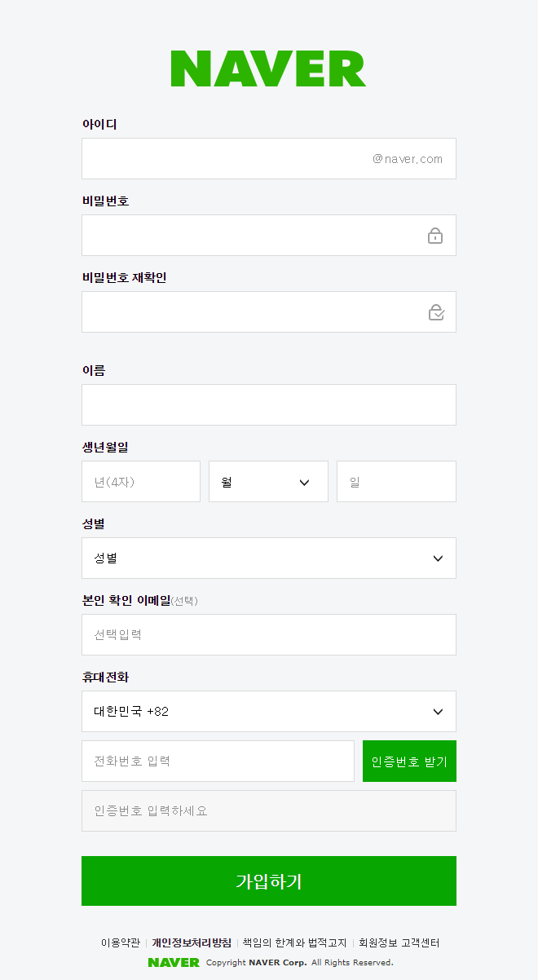The width and height of the screenshot is (538, 980).
Task: Open the 대한민국 +82 country code dropdown
Action: (268, 711)
